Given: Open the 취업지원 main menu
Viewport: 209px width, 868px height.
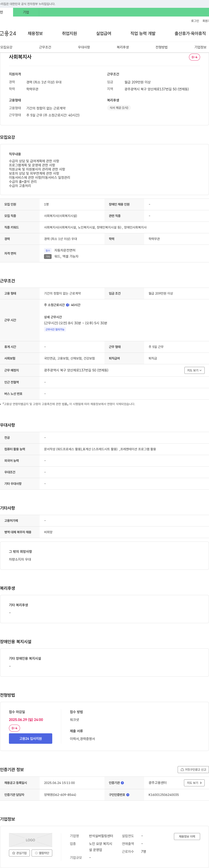Looking at the screenshot, I should tap(69, 33).
